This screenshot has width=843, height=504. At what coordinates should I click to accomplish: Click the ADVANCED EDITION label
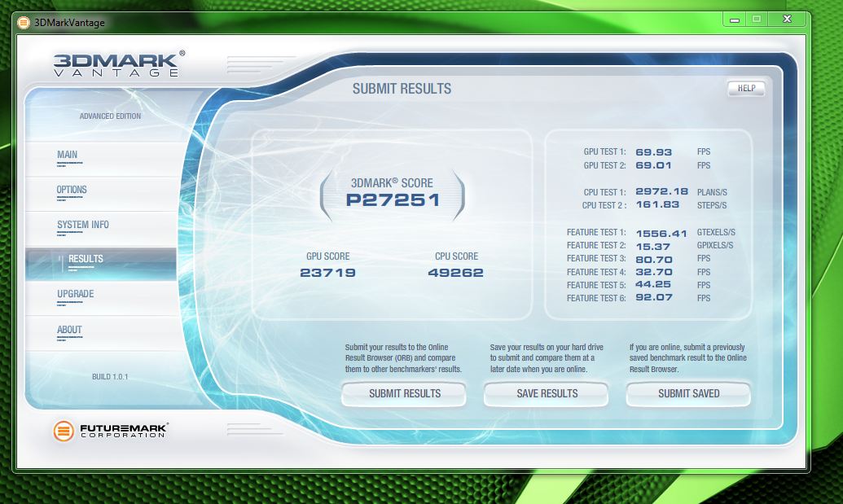(x=110, y=116)
